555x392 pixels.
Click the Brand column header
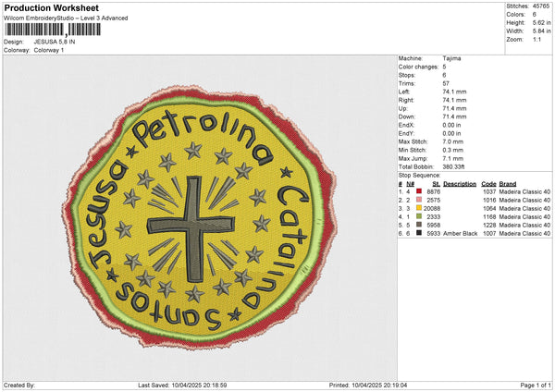[x=509, y=183]
